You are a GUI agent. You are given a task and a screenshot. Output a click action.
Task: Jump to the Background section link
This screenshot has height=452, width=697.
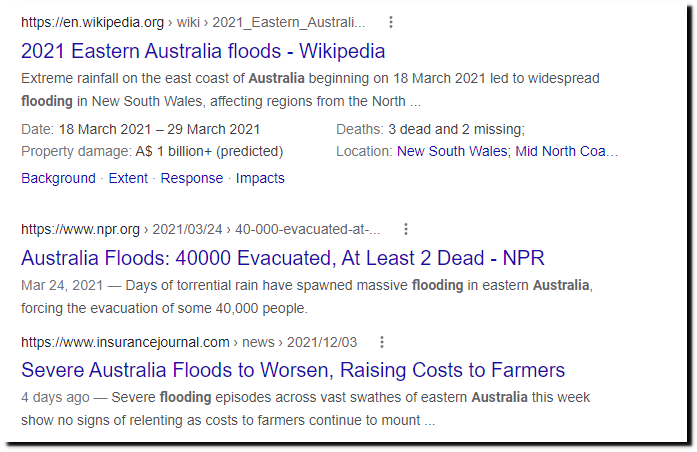pyautogui.click(x=58, y=178)
